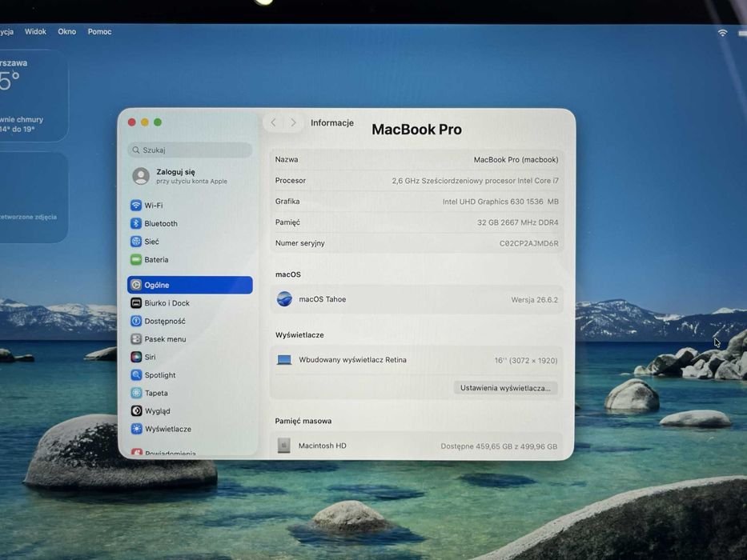Open Bluetooth settings in the sidebar
The height and width of the screenshot is (560, 747).
pos(161,223)
